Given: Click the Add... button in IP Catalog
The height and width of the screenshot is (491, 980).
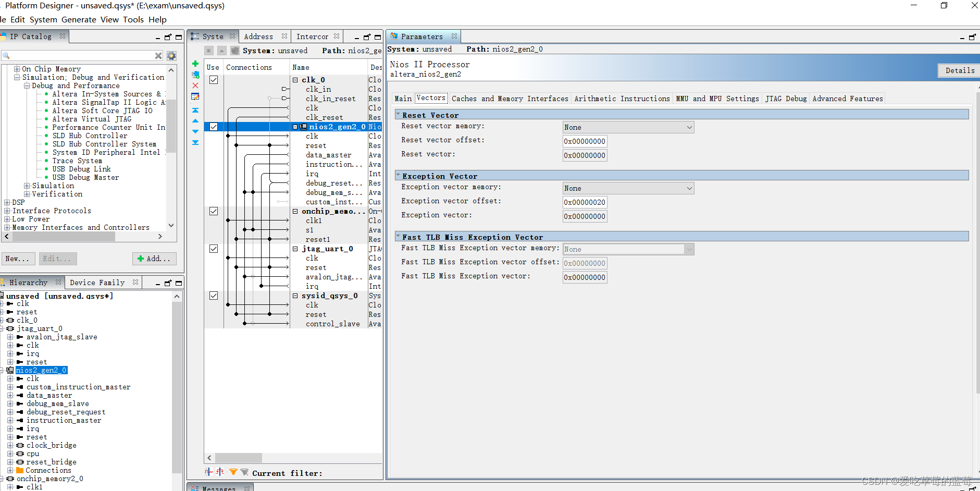Looking at the screenshot, I should 154,259.
